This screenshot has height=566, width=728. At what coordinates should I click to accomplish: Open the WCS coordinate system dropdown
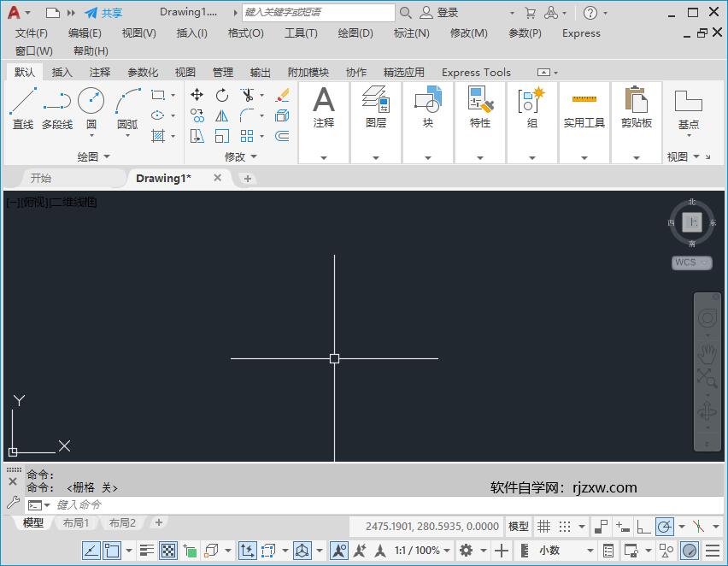tap(692, 262)
